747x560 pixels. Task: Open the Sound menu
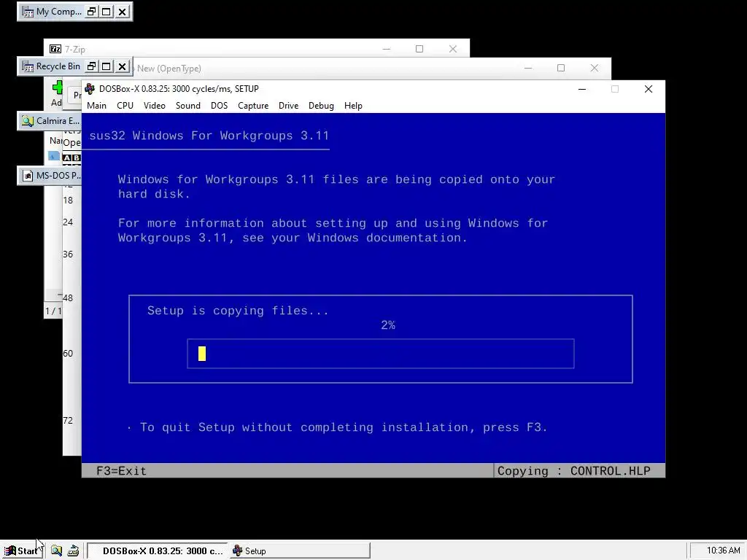187,106
